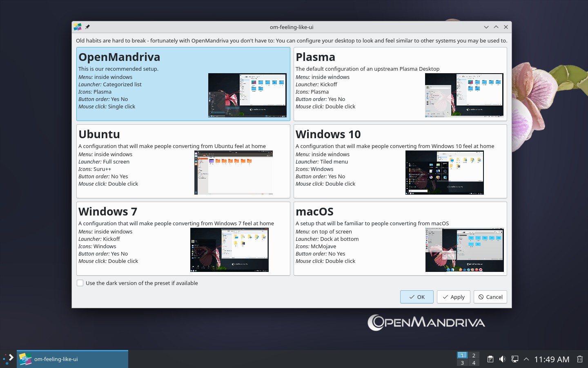Open the application launcher in the taskbar
Viewport: 588px width, 368px height.
8,359
